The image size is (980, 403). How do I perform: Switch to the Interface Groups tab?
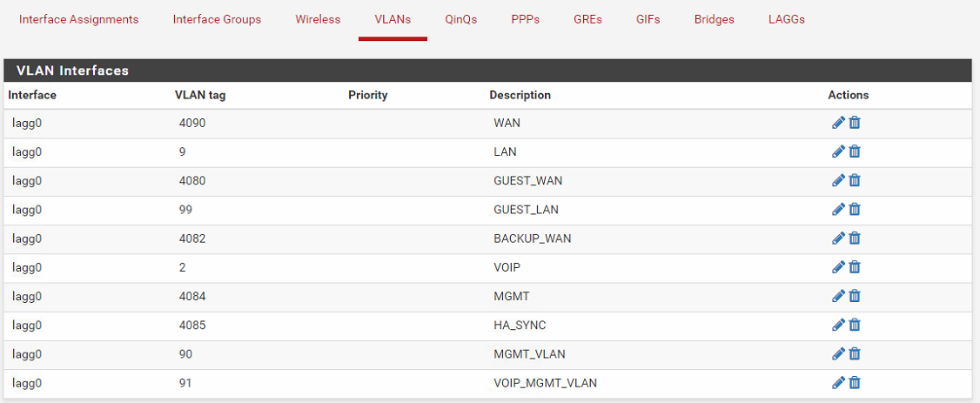click(217, 19)
